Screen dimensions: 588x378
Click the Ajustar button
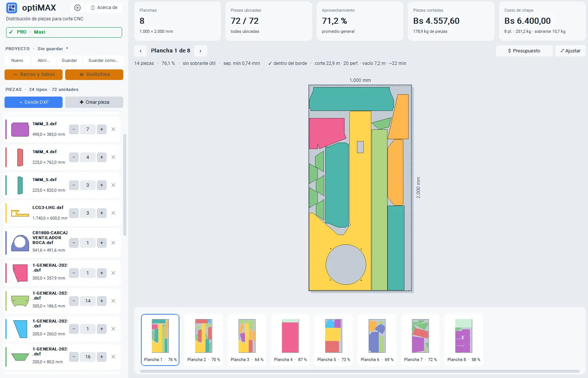tap(571, 51)
